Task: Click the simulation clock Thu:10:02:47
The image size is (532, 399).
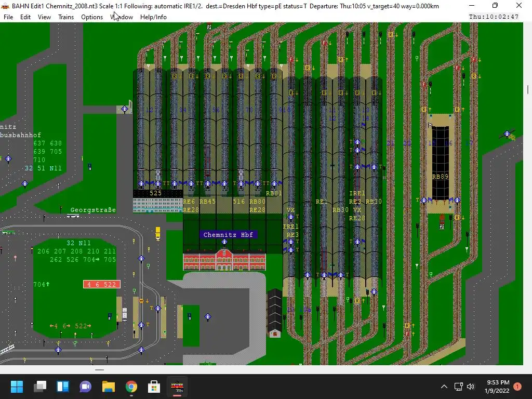Action: (494, 17)
